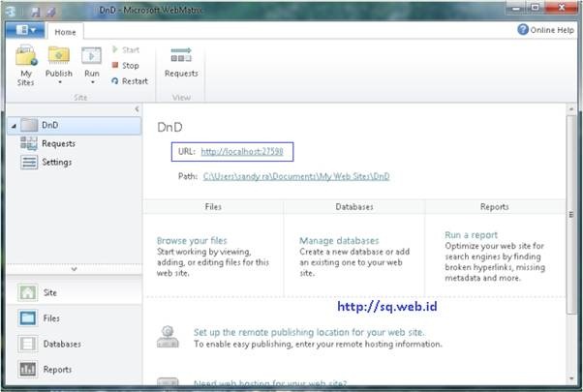Image resolution: width=583 pixels, height=392 pixels.
Task: Click Set up the remote publishing location link
Action: [x=309, y=332]
